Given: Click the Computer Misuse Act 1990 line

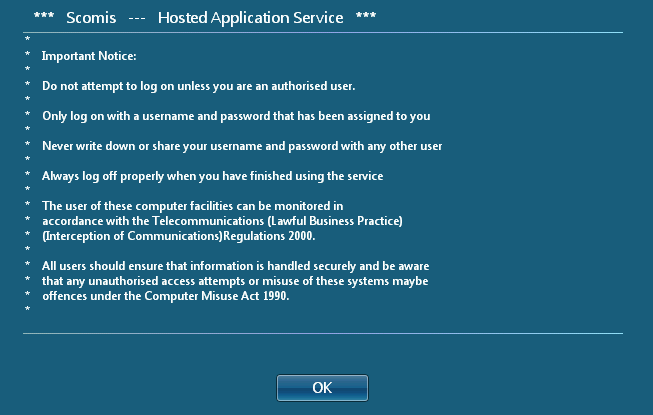Looking at the screenshot, I should pos(166,296).
